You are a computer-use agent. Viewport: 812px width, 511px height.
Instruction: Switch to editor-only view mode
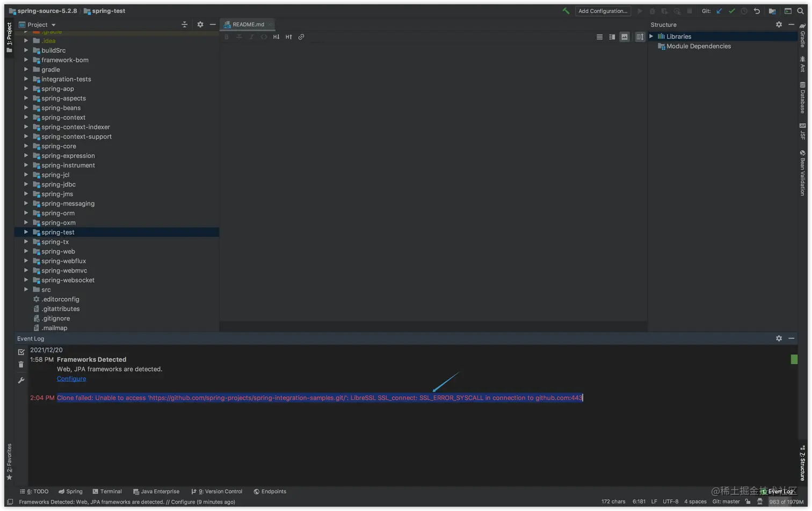click(599, 37)
